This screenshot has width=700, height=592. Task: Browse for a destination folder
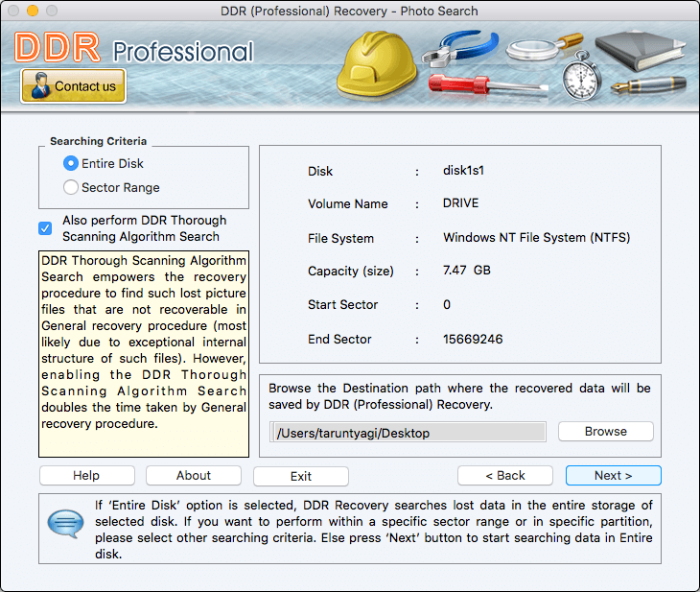[x=606, y=432]
